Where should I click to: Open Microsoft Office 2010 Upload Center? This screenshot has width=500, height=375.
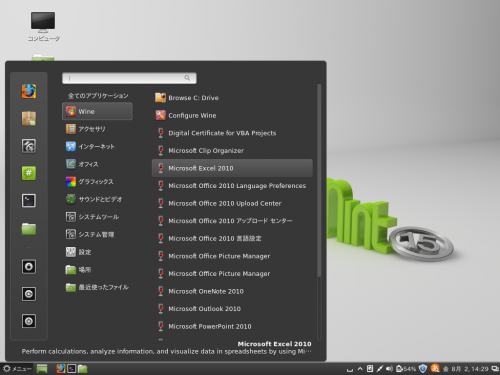232,203
